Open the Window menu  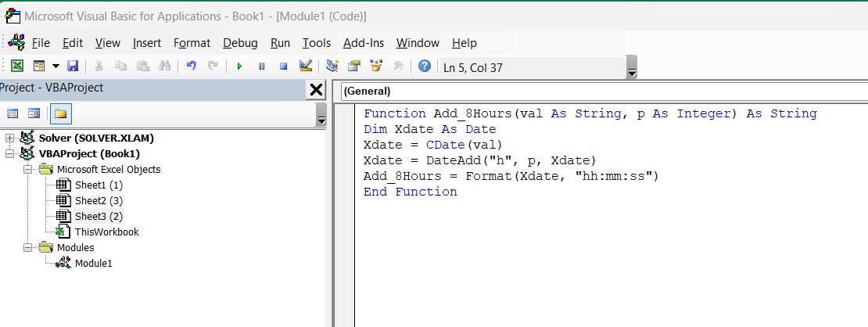tap(418, 43)
